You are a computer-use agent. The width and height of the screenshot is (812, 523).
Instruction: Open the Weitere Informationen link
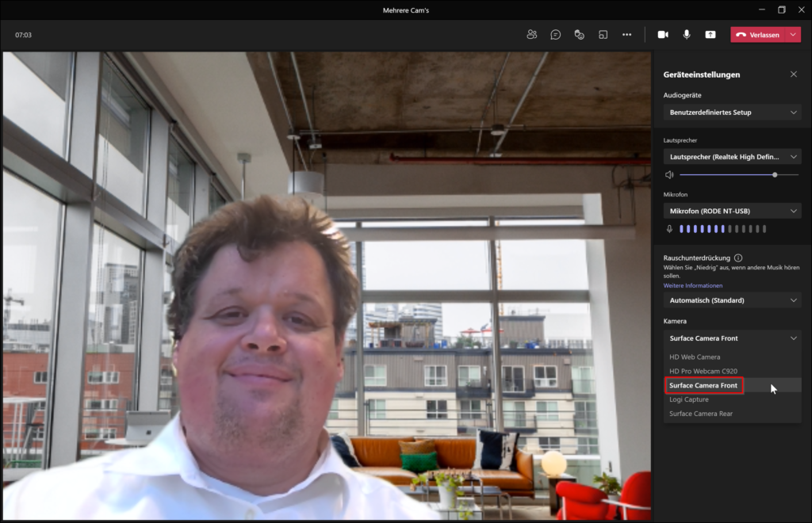click(693, 285)
